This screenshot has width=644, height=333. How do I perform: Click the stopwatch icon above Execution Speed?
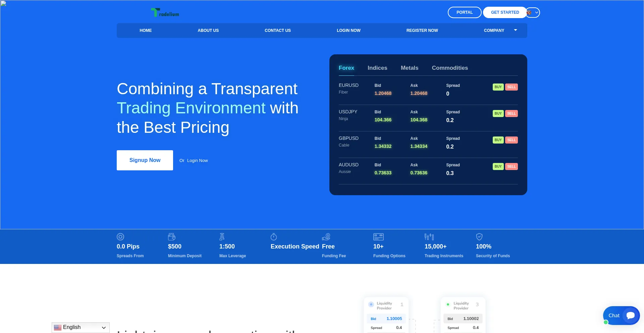274,237
